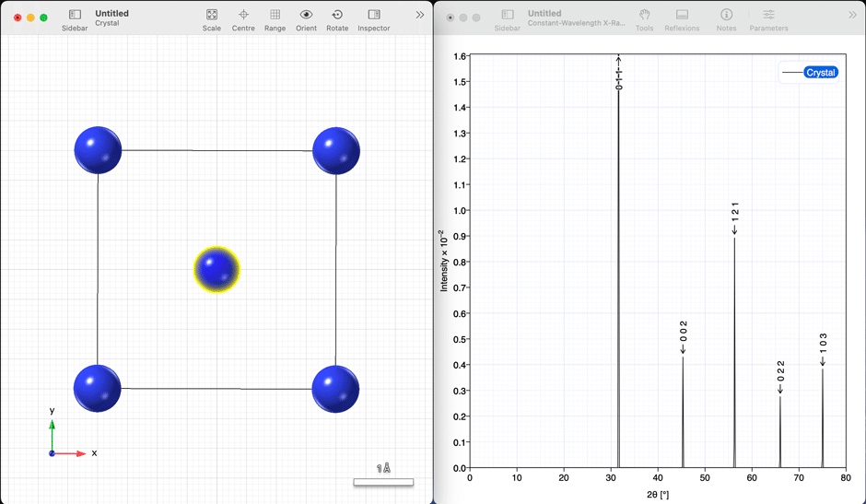The image size is (866, 504).
Task: Click the green zoom button of crystal window
Action: (43, 18)
